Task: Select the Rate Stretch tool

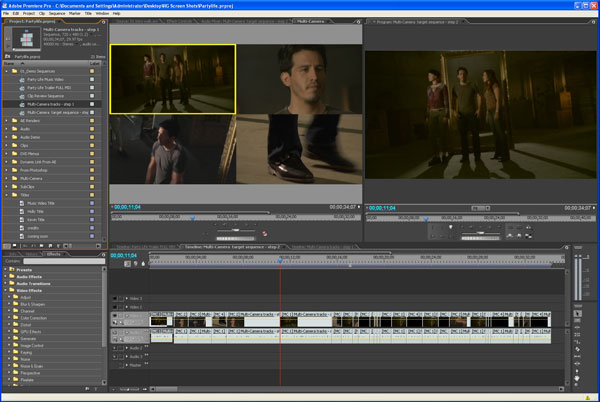Action: [577, 342]
